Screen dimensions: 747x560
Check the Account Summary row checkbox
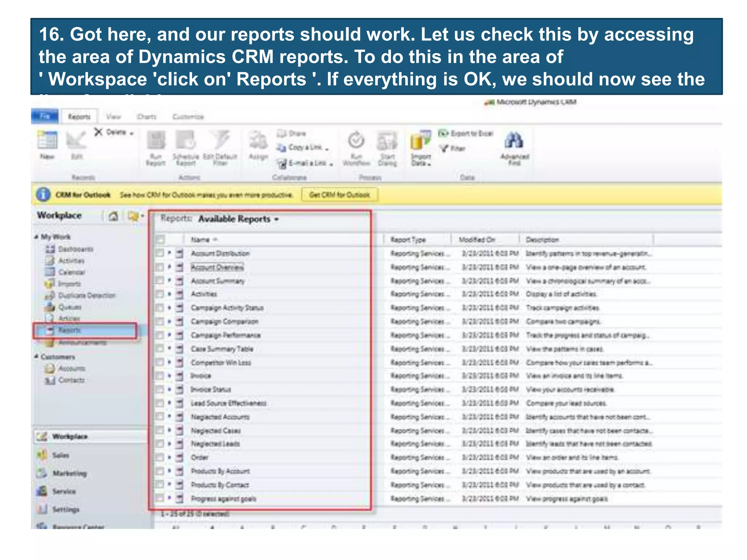pyautogui.click(x=160, y=280)
